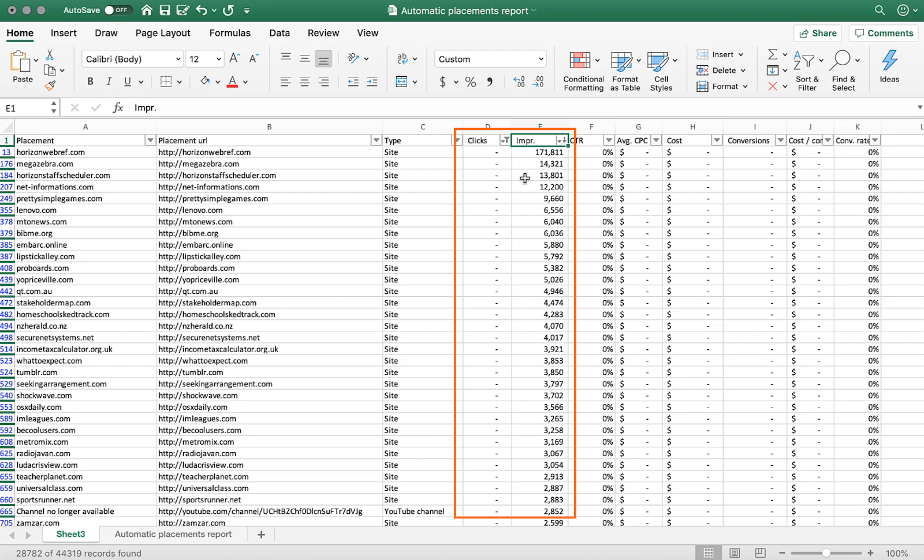Open the Comments pane button
The image size is (924, 560).
click(884, 33)
